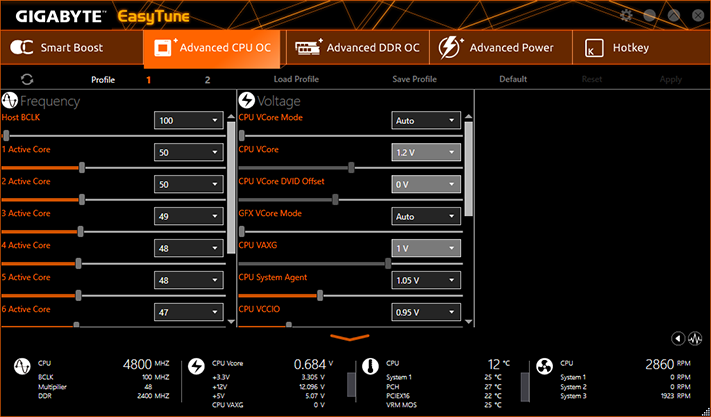711x417 pixels.
Task: Click the 2400 MHZ DDR value
Action: (x=153, y=396)
